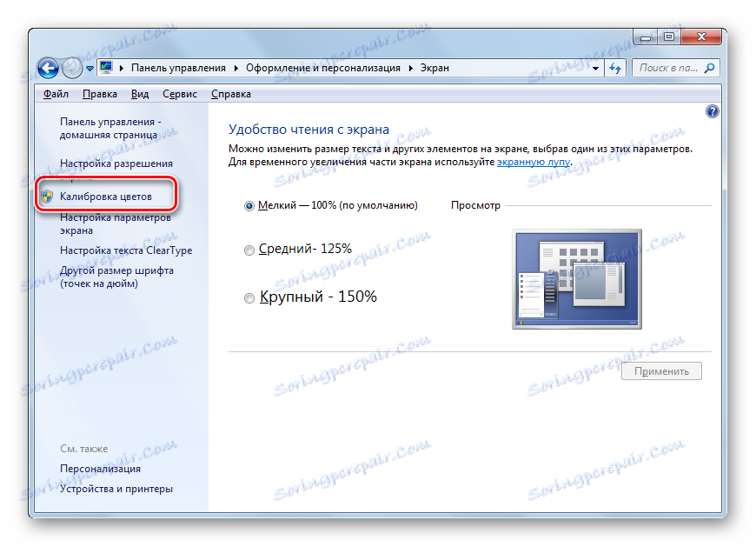Open Настройка текста ClearType link
The image size is (756, 547).
pos(126,250)
